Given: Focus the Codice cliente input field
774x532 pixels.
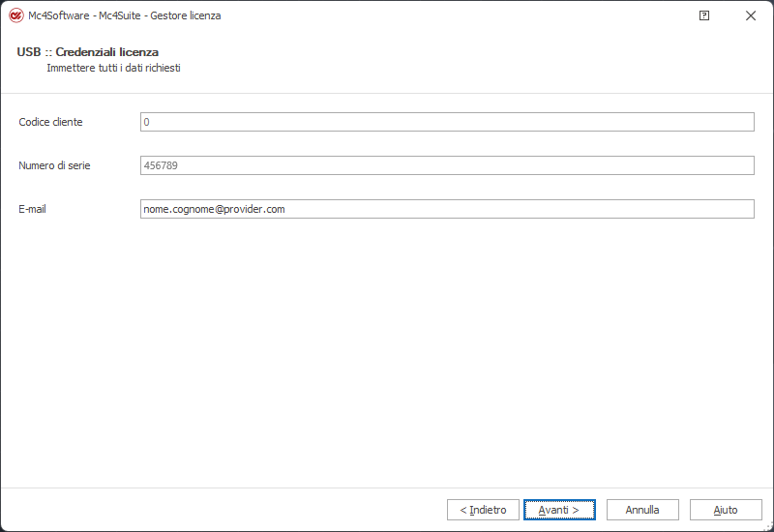Looking at the screenshot, I should [447, 122].
